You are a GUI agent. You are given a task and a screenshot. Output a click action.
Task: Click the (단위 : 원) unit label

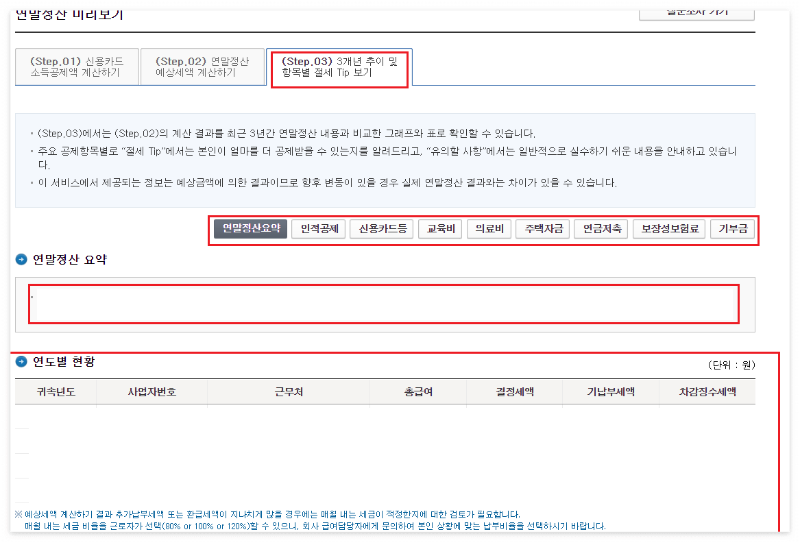pos(731,365)
